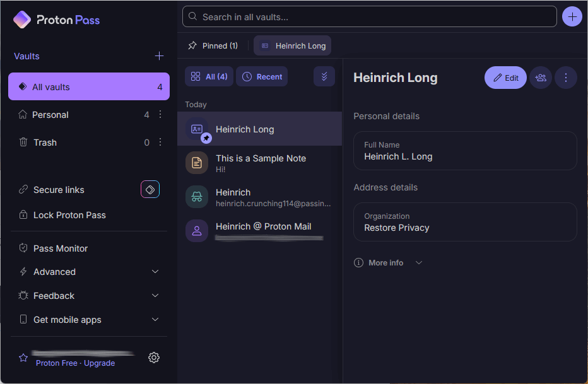Lock Proton Pass
The width and height of the screenshot is (588, 384).
point(89,215)
